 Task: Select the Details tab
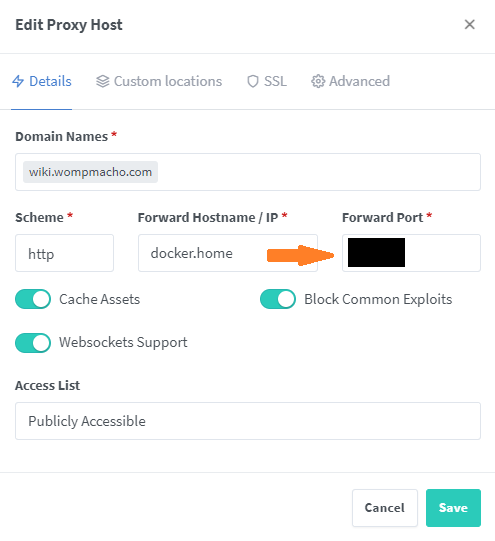click(42, 81)
